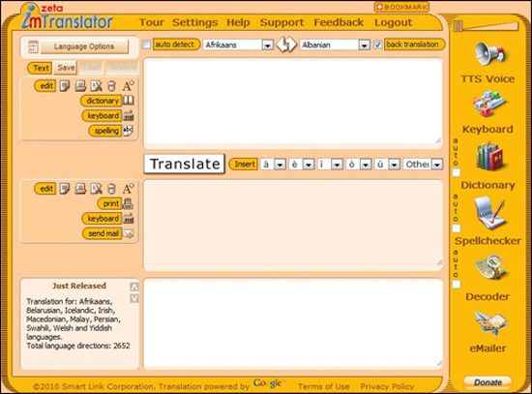532x394 pixels.
Task: Click the BOOKMARK button
Action: (x=402, y=7)
